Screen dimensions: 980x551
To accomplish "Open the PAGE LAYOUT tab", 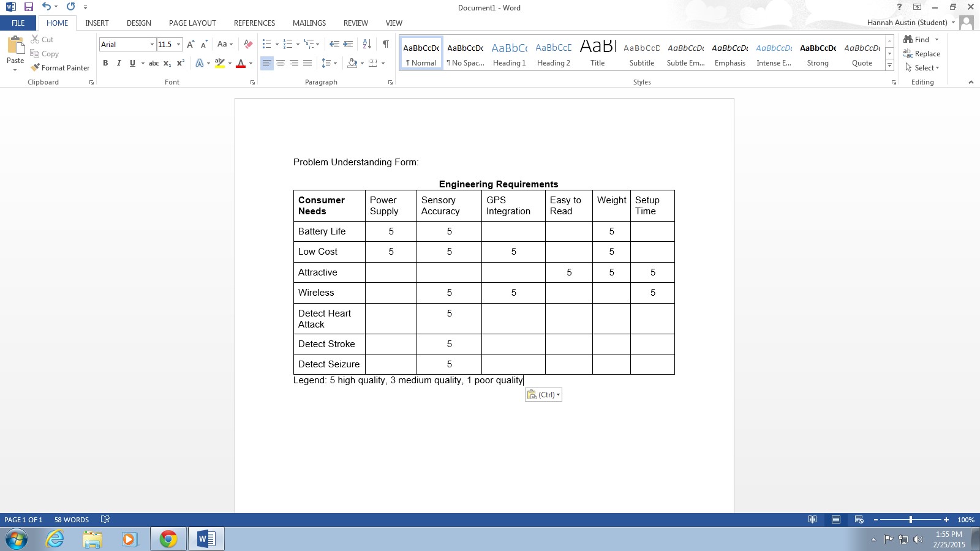I will pos(192,23).
